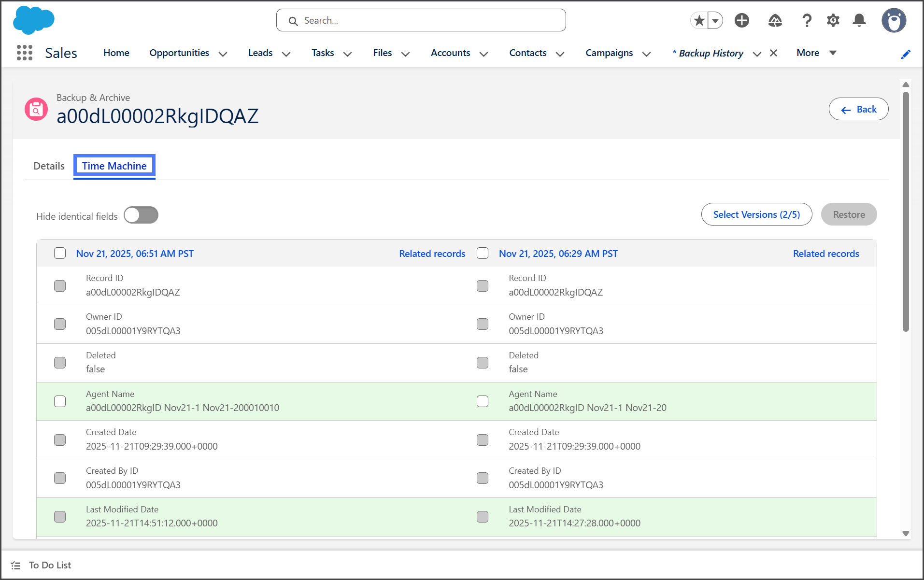Viewport: 924px width, 580px height.
Task: Toggle Hide identical fields switch
Action: [x=141, y=215]
